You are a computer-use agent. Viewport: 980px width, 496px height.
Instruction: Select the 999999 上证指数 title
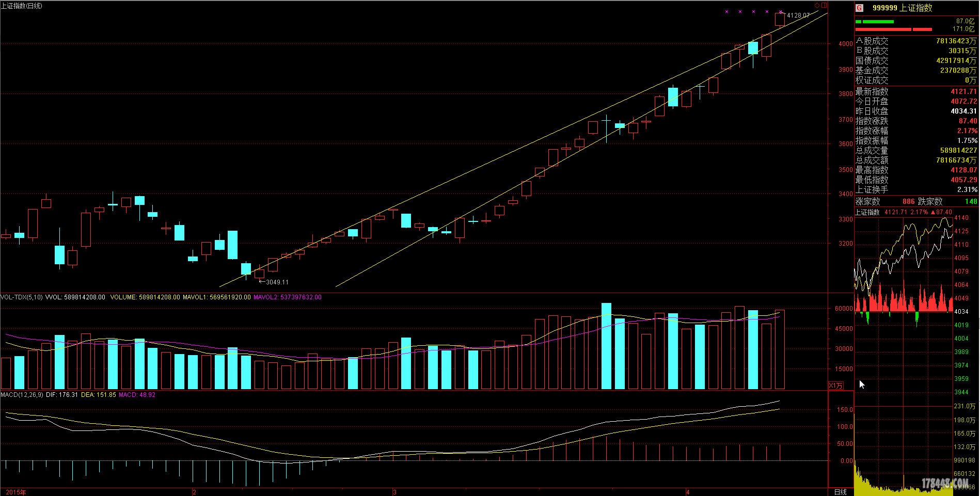[x=902, y=8]
